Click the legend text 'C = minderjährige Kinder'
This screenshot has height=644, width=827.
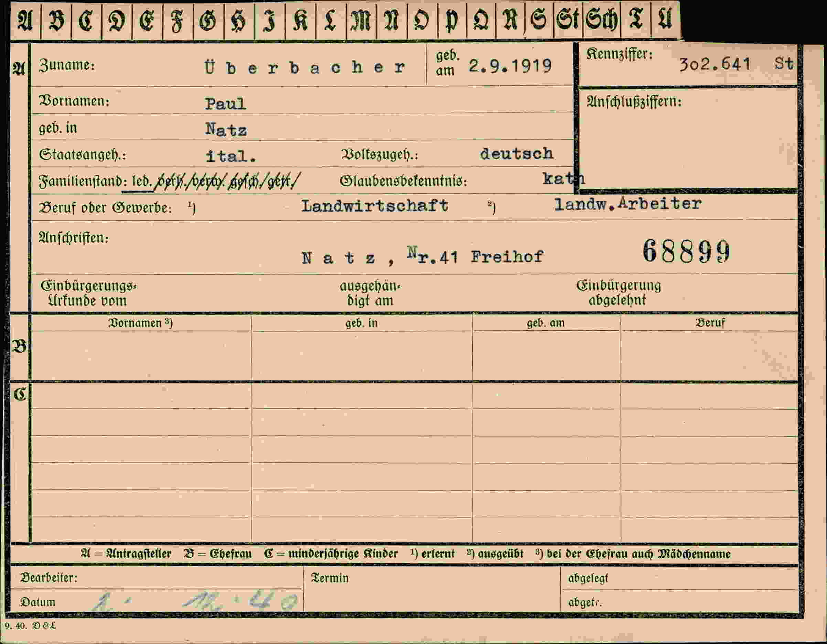pyautogui.click(x=331, y=554)
